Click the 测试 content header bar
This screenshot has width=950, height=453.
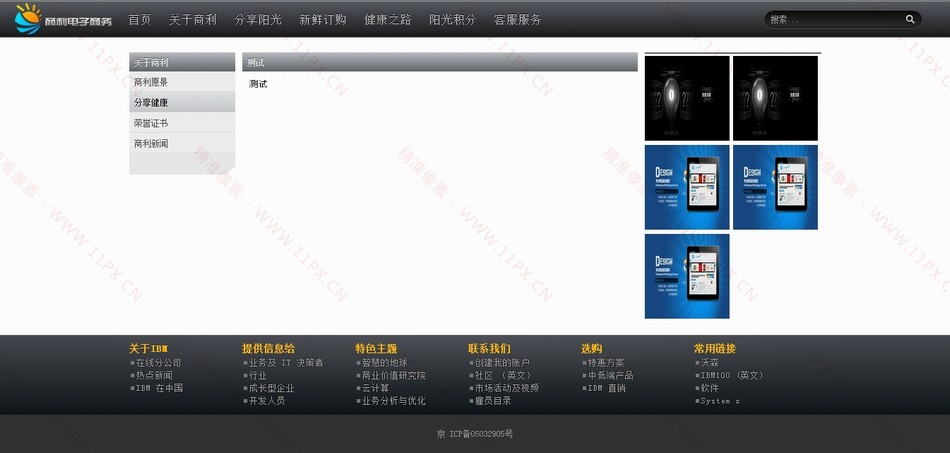440,62
